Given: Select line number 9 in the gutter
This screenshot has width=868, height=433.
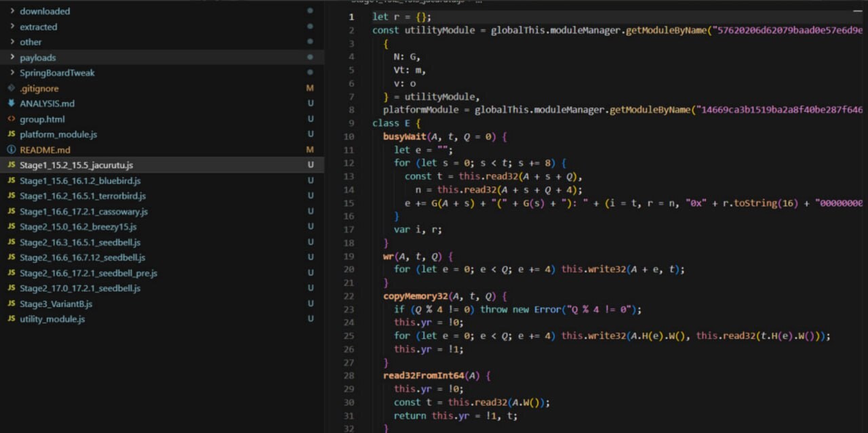Looking at the screenshot, I should point(351,123).
